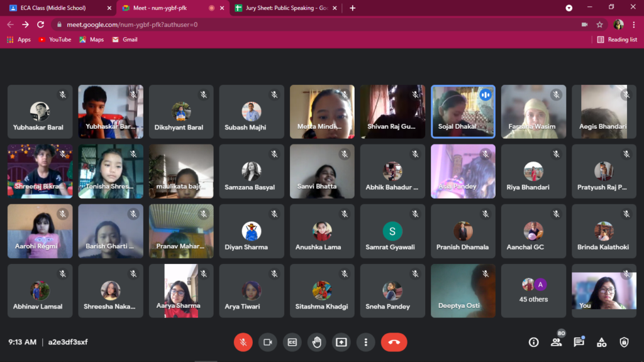This screenshot has width=644, height=362.
Task: Expand the 45 others participant tile
Action: coord(533,291)
